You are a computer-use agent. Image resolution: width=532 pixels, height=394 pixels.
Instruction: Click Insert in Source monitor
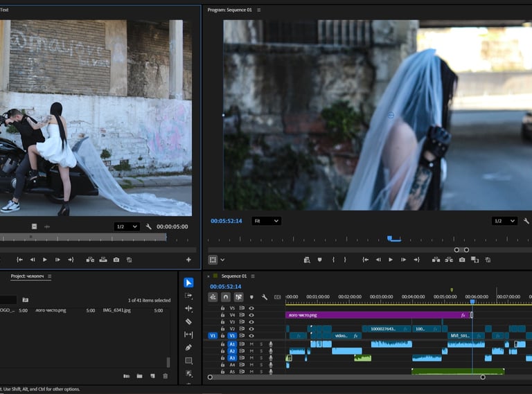pyautogui.click(x=90, y=260)
